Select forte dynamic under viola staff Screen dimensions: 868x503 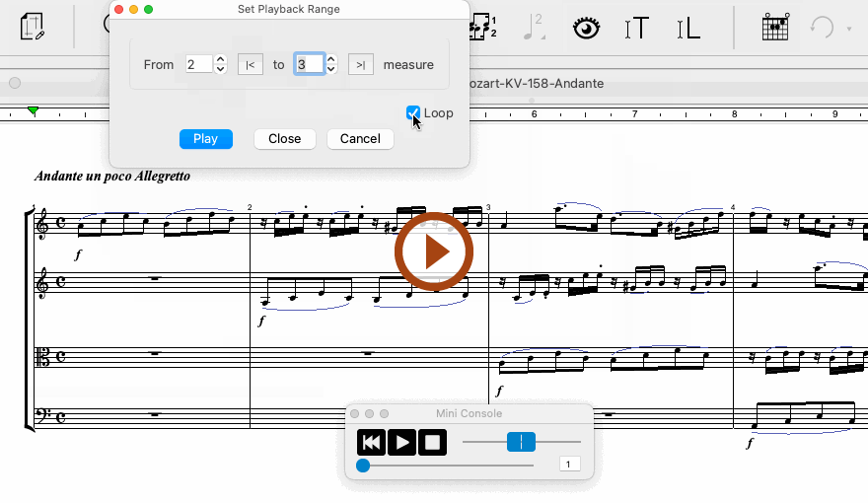coord(499,391)
